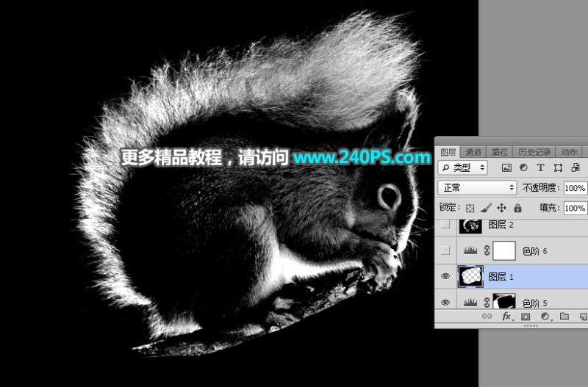Click the 填充 label

click(550, 208)
